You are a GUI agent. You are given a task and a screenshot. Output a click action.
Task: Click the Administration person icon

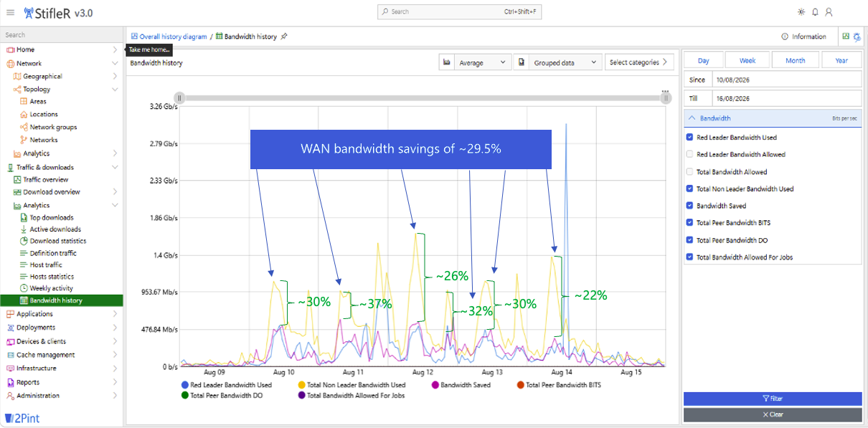coord(11,396)
